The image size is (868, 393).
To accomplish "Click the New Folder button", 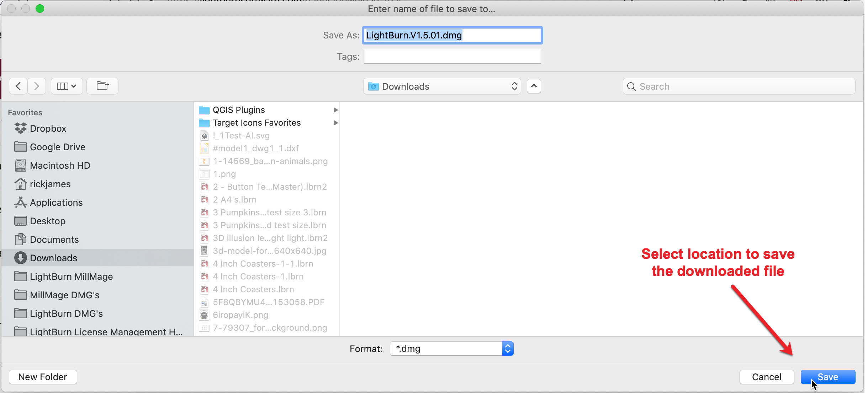I will tap(43, 377).
